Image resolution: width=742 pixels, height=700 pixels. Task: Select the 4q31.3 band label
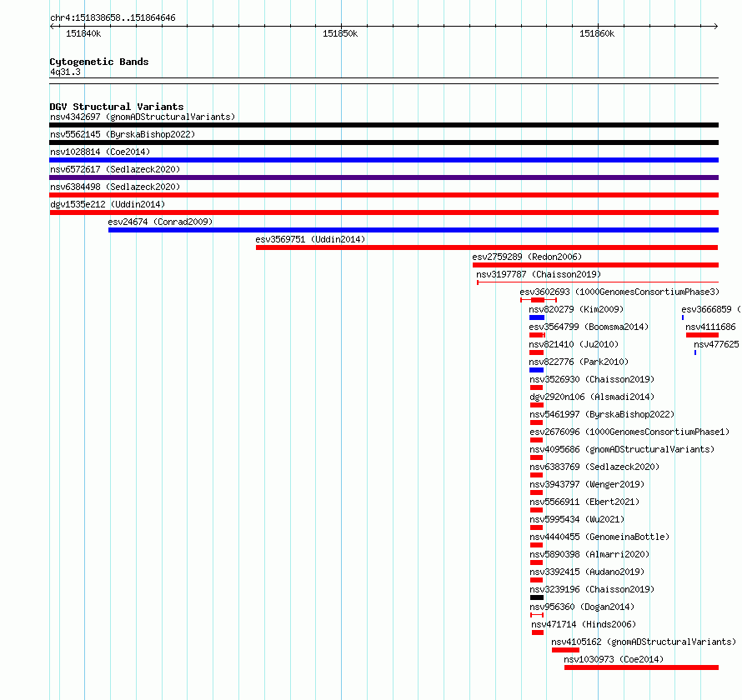[65, 72]
